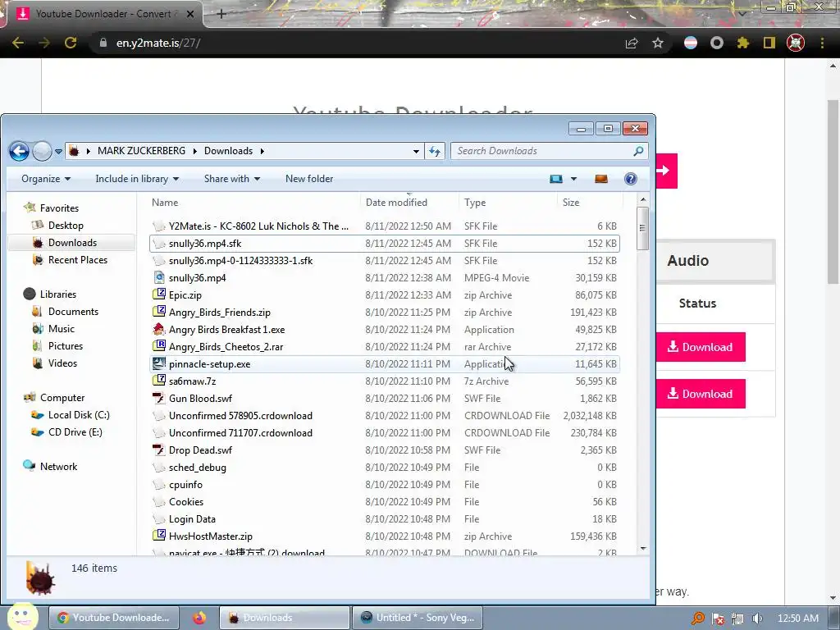Bookmark the page with the star icon
Image resolution: width=840 pixels, height=630 pixels.
pos(658,43)
